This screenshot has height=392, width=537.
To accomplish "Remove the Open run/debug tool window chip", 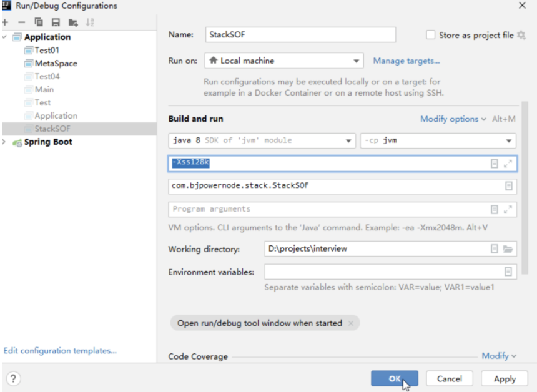I will coord(351,323).
